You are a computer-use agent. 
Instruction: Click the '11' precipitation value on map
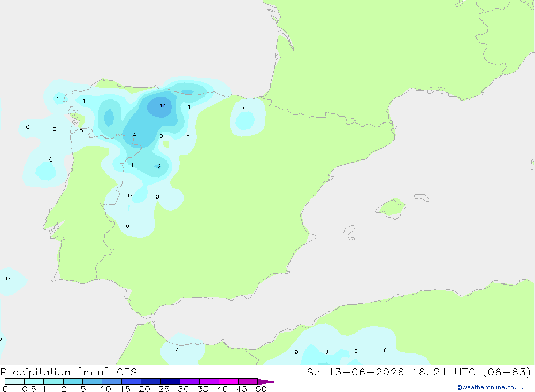tap(163, 106)
